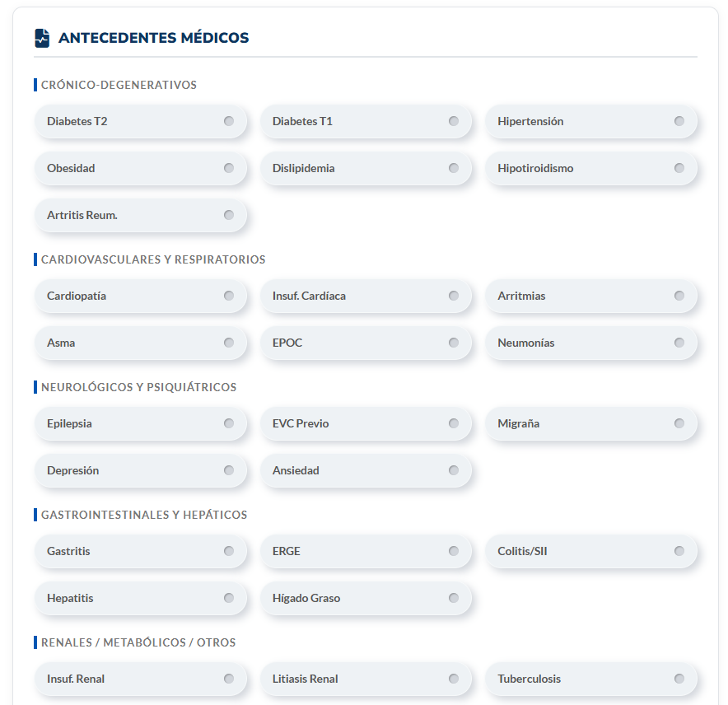Switch on Dislipidemia
Image resolution: width=728 pixels, height=705 pixels.
coord(453,168)
